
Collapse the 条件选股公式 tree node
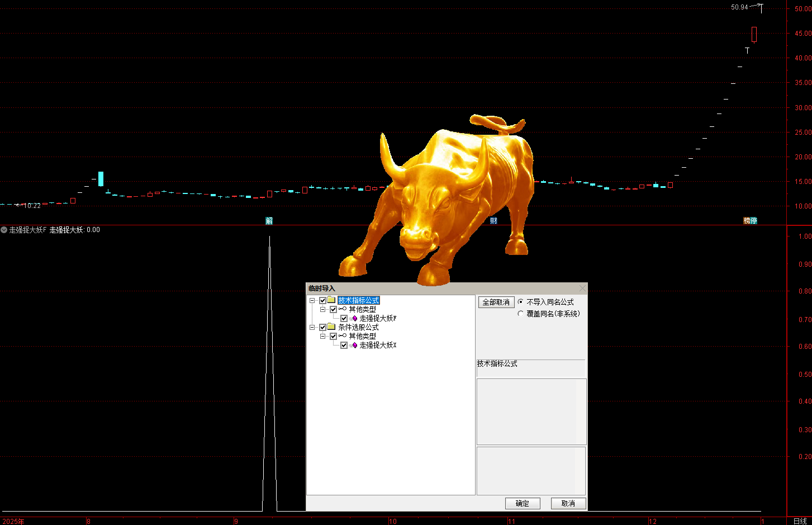pyautogui.click(x=312, y=327)
